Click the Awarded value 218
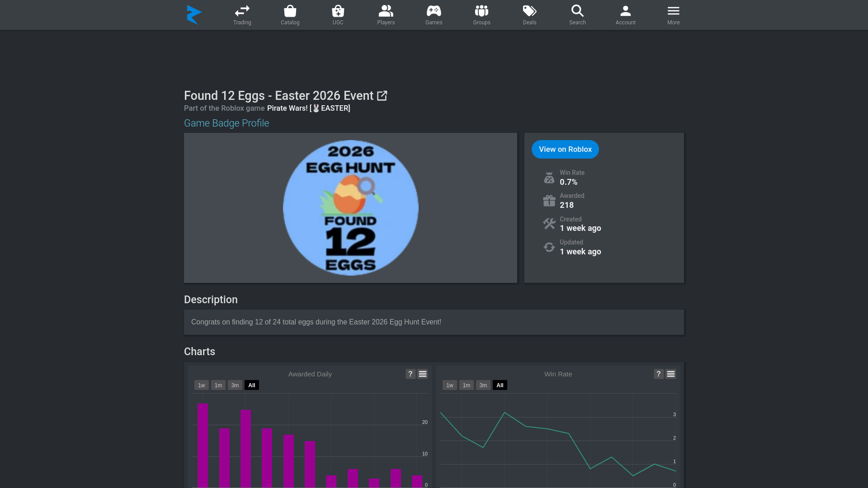This screenshot has height=488, width=868. [567, 205]
